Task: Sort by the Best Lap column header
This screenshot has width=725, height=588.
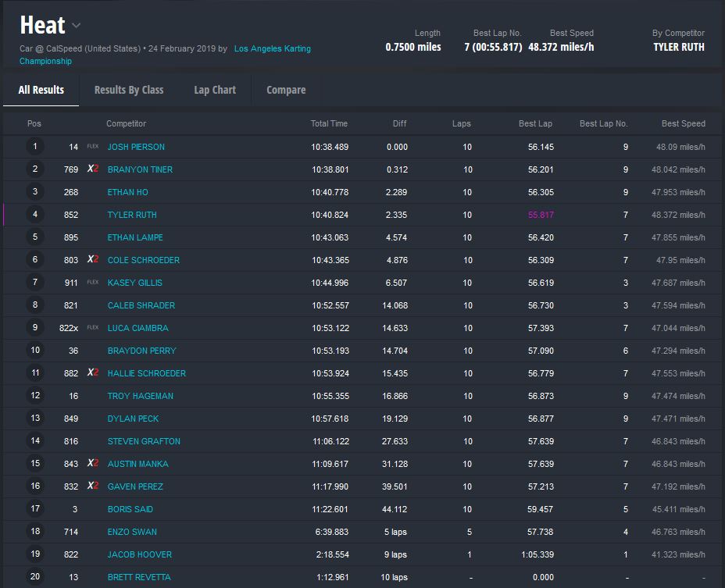Action: tap(535, 123)
